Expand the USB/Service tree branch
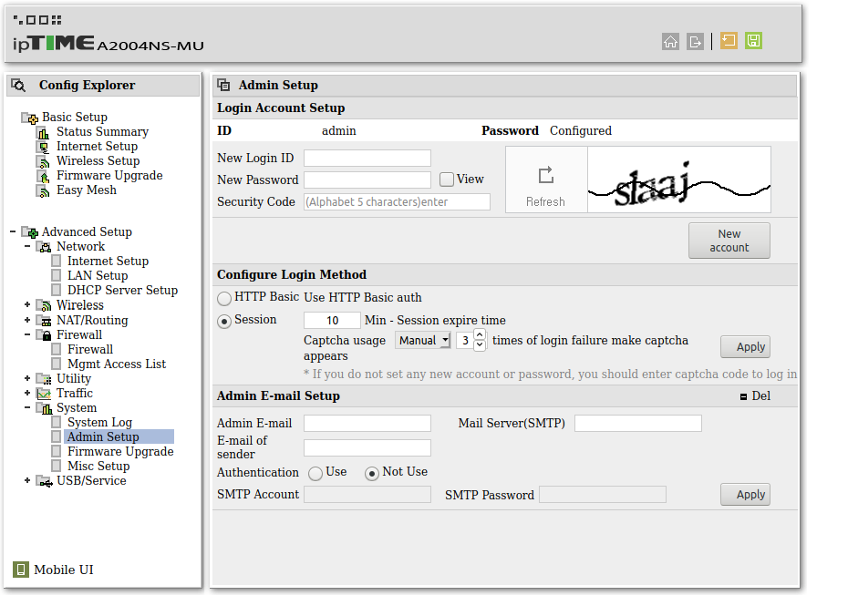 click(x=26, y=480)
